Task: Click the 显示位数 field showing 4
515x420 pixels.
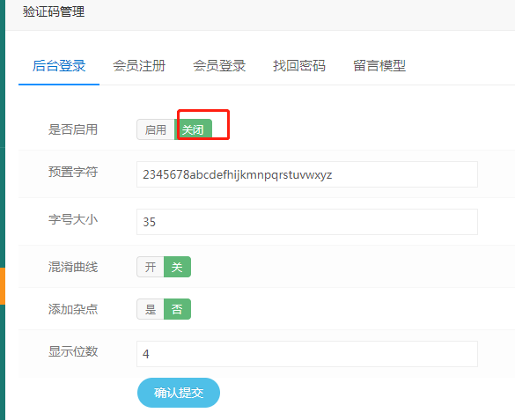Action: (307, 354)
